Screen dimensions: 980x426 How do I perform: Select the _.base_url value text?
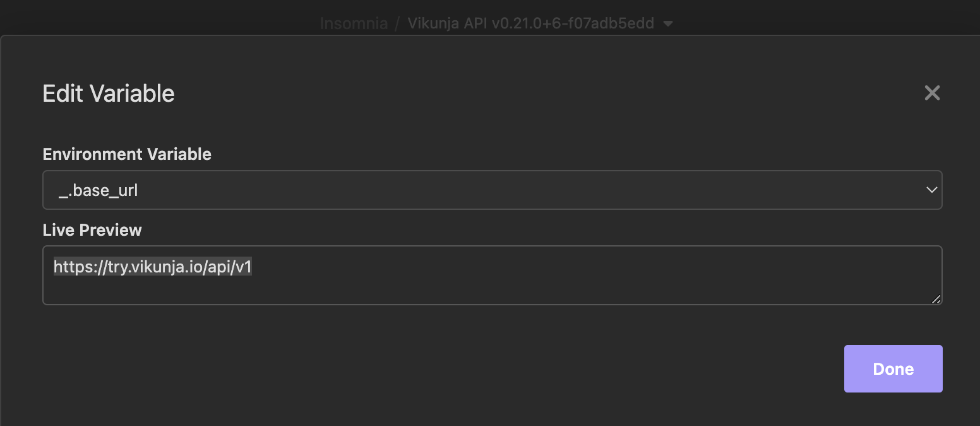(x=99, y=190)
